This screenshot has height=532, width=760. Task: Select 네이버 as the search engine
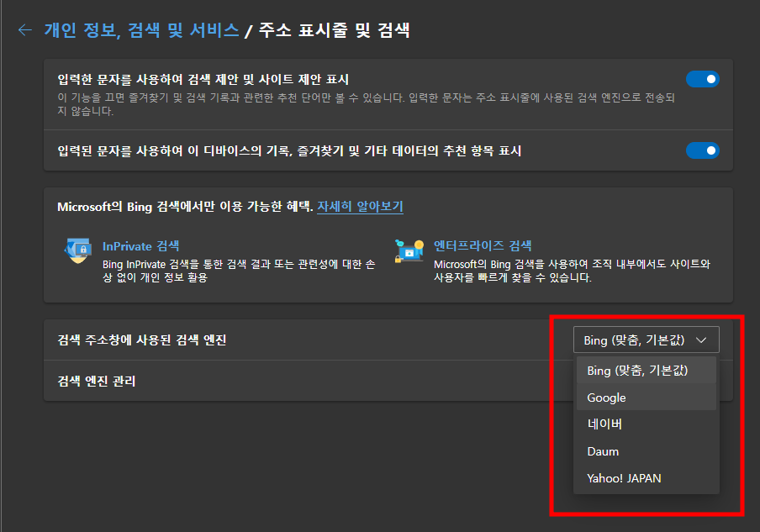[647, 424]
